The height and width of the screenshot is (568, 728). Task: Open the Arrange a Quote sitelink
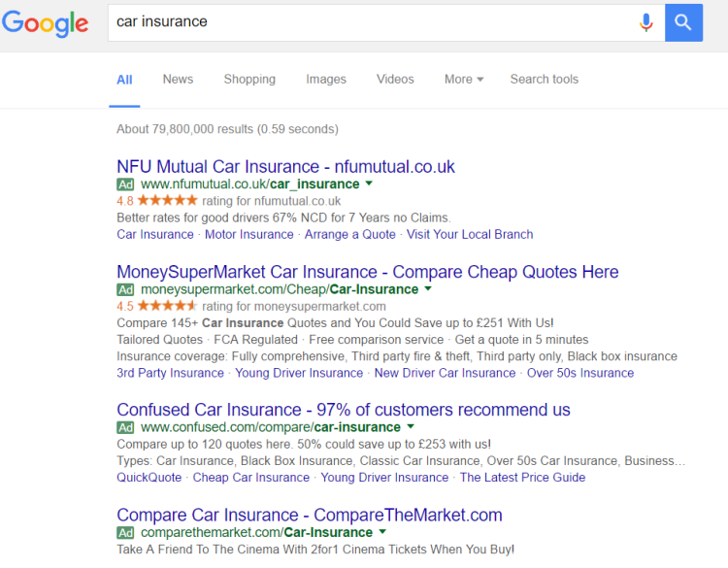coord(350,235)
